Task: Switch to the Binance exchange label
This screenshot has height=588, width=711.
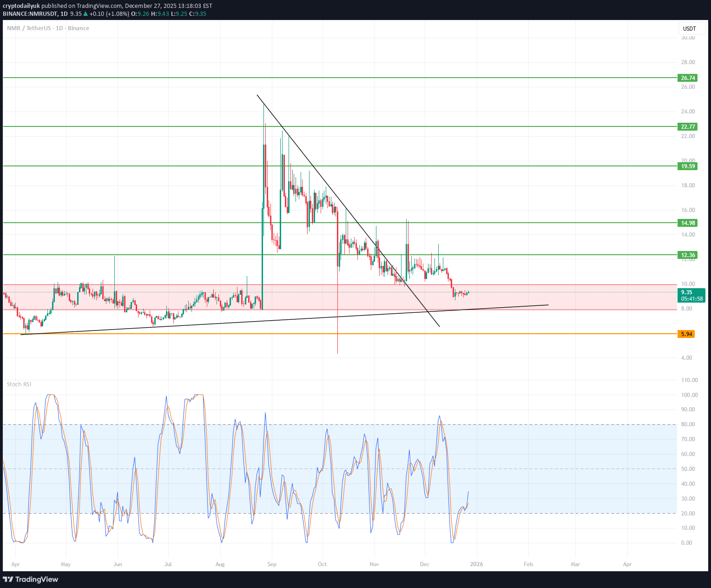Action: 78,28
